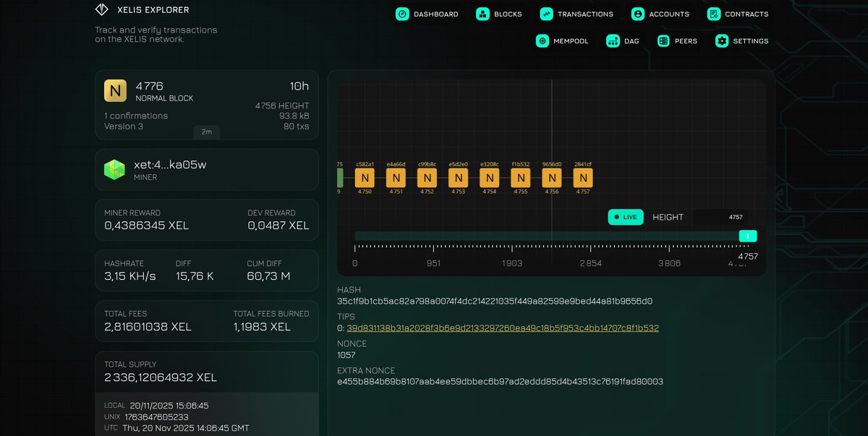Screen dimensions: 868x436
Task: Click the yellow N normal block badge
Action: pyautogui.click(x=116, y=91)
